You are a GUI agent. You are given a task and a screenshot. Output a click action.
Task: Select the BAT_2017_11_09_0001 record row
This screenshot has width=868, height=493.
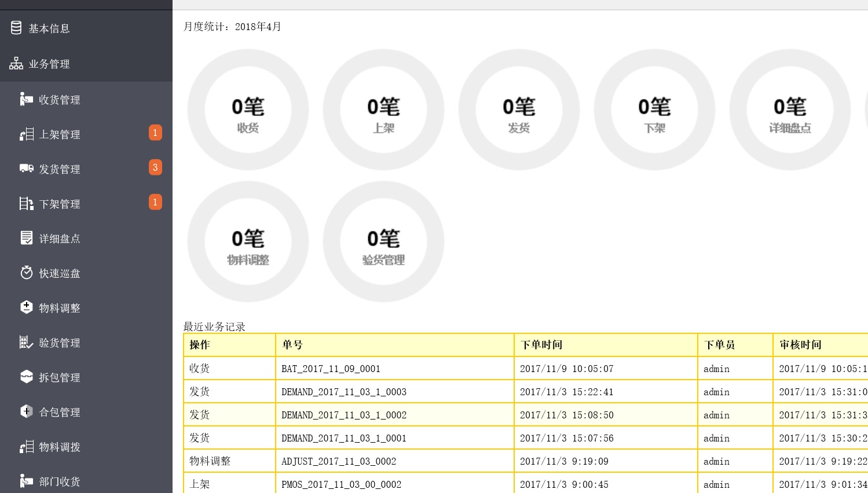(x=394, y=369)
